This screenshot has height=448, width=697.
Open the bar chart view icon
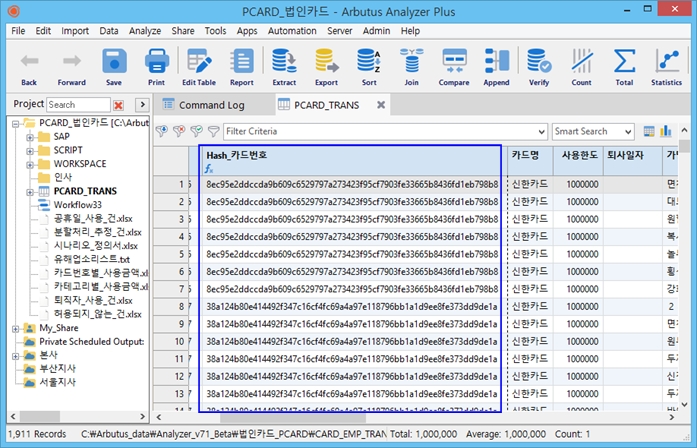coord(666,131)
